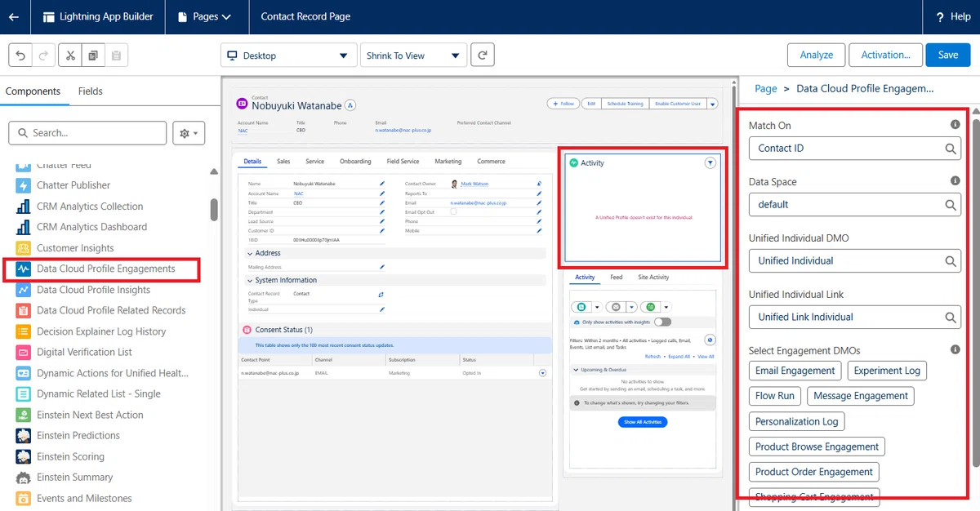
Task: Click search icon in Unified Link Individual field
Action: (x=951, y=318)
